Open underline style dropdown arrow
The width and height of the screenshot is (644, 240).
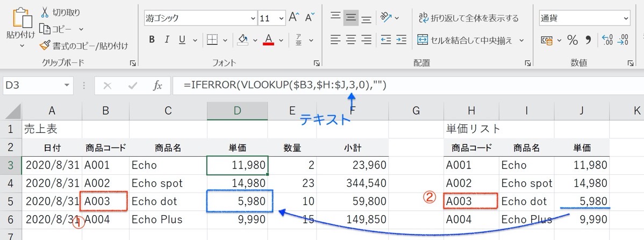click(x=195, y=40)
